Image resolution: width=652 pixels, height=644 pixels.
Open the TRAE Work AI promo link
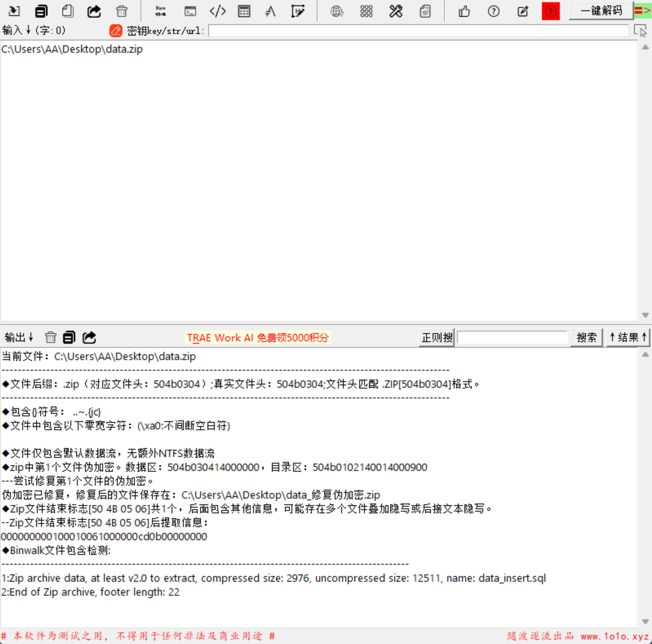(258, 337)
